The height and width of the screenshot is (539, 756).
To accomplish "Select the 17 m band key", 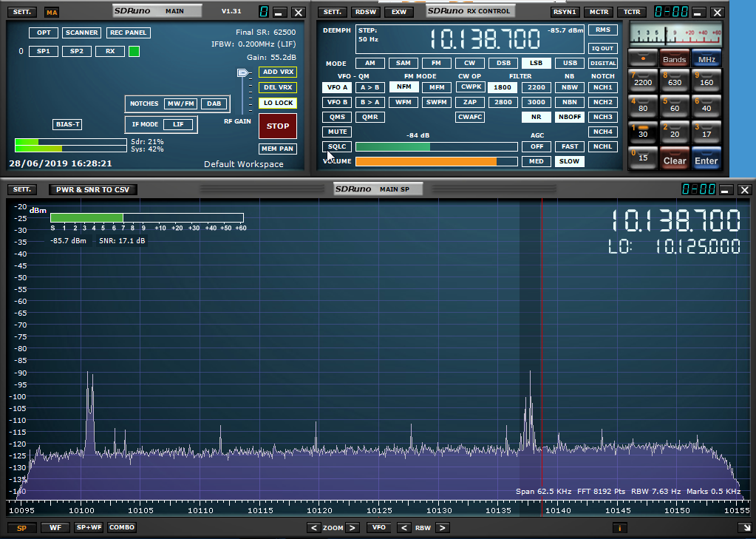I will tap(706, 132).
